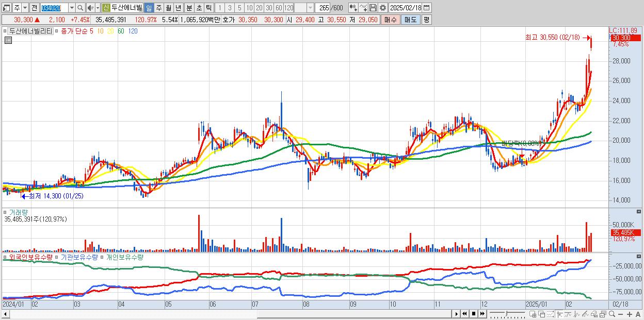
Task: Click the save floppy disk icon
Action: click(x=373, y=8)
